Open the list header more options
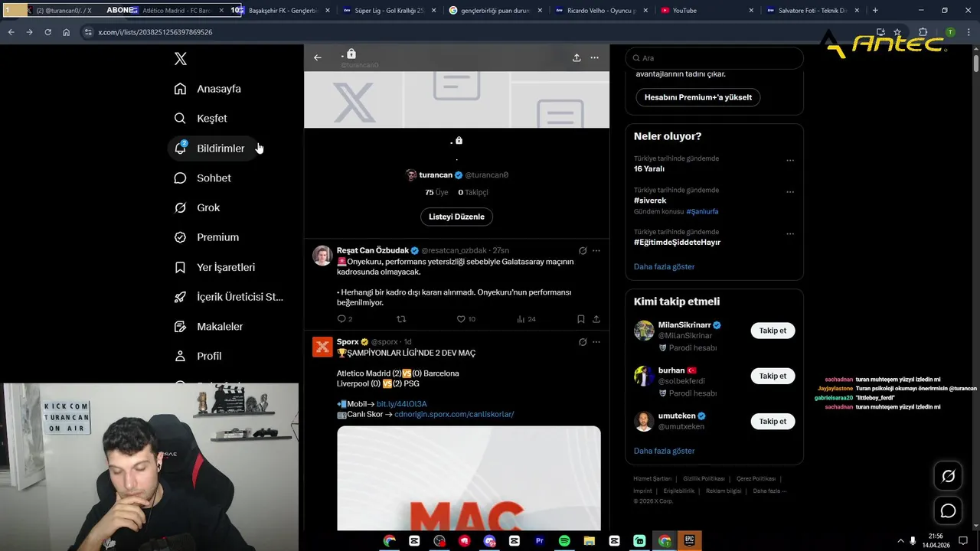 594,57
